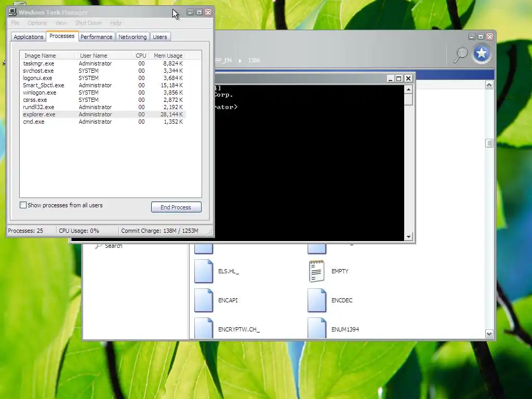The image size is (532, 399).
Task: Switch to the Performance tab
Action: (96, 37)
